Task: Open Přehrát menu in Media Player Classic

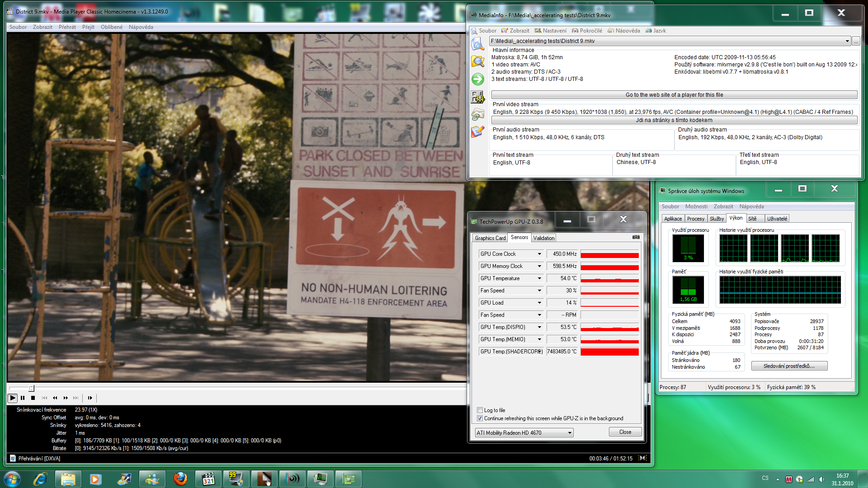Action: tap(67, 27)
